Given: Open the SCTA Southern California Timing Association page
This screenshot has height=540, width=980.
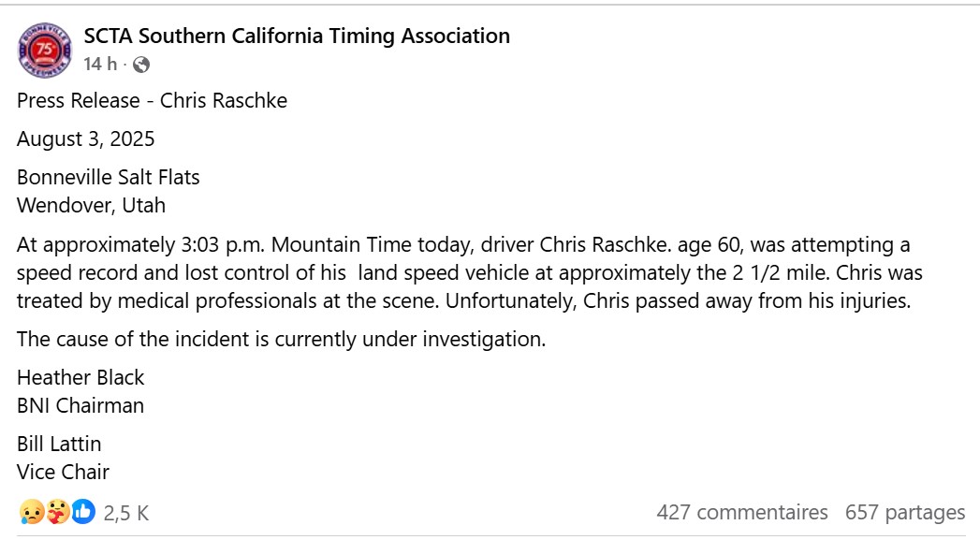Looking at the screenshot, I should click(297, 36).
